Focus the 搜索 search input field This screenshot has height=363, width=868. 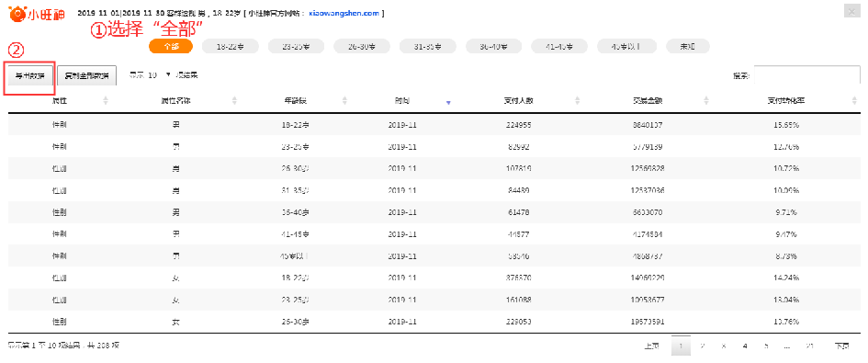[806, 75]
